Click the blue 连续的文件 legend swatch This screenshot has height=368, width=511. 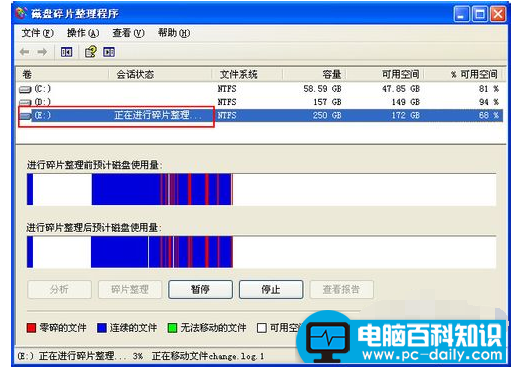pyautogui.click(x=102, y=328)
